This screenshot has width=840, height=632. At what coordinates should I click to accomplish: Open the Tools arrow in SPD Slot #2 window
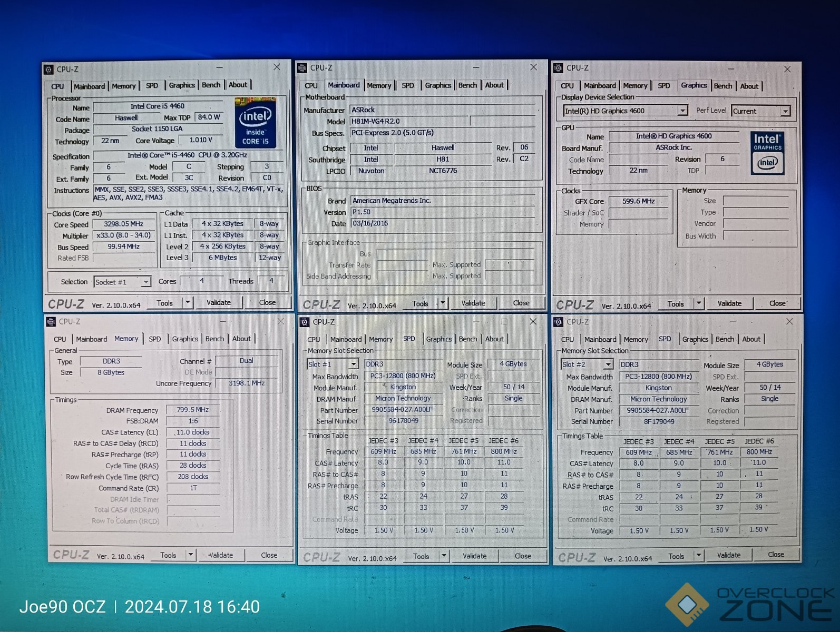point(699,555)
